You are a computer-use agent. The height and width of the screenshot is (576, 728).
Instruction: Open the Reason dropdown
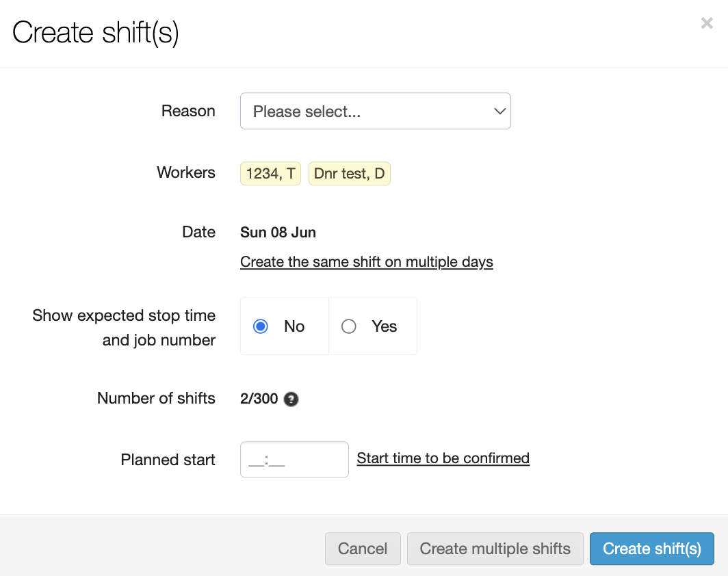pos(375,112)
